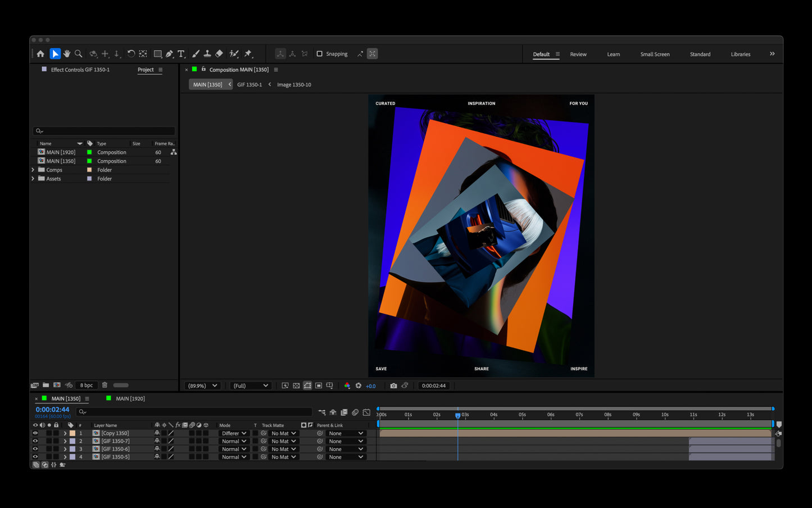
Task: Hide the GIF 1350-7 layer
Action: (x=35, y=441)
